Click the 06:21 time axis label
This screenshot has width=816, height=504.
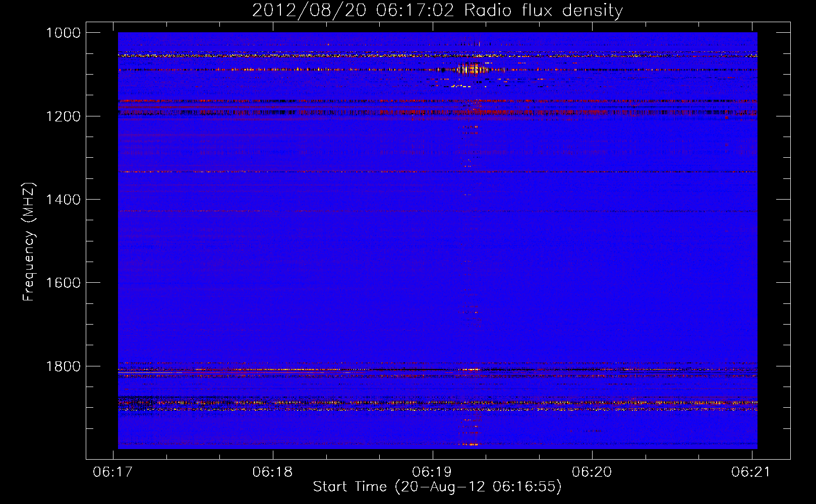751,472
